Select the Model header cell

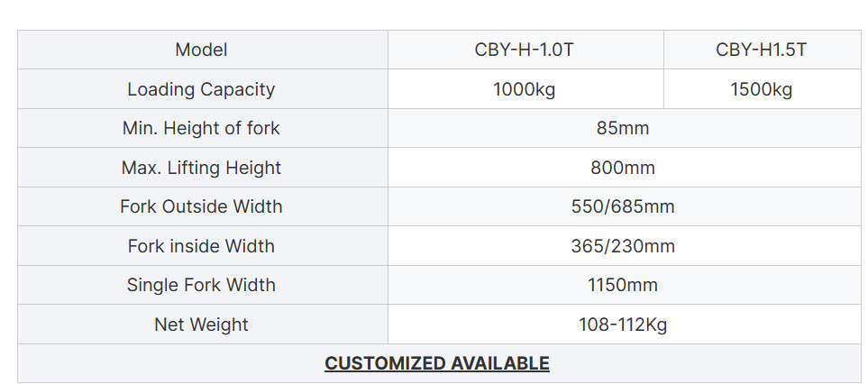(x=203, y=50)
